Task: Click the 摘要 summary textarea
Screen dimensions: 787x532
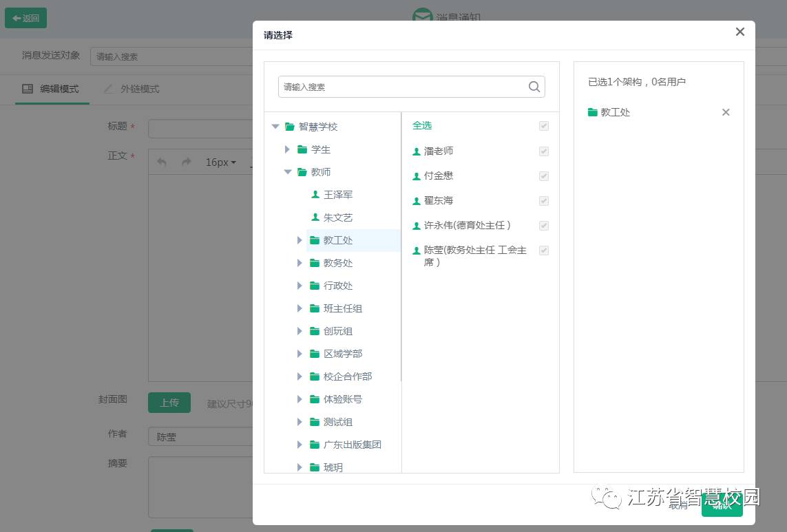Action: (201, 487)
